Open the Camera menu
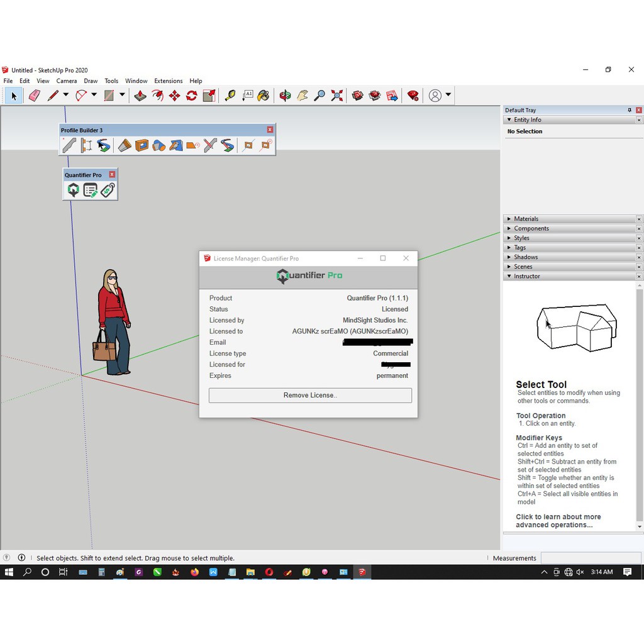 pyautogui.click(x=66, y=80)
